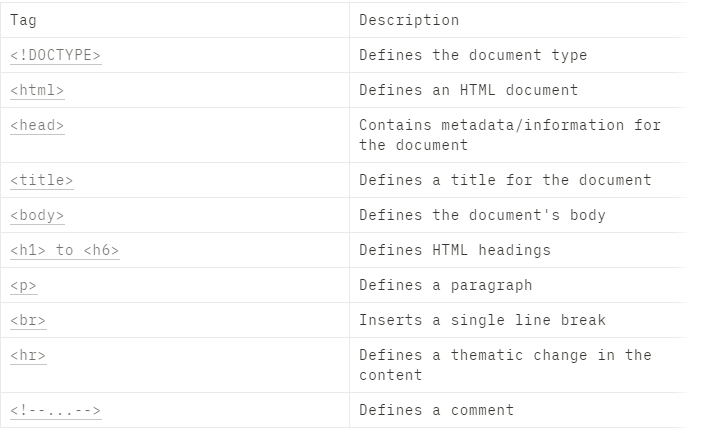This screenshot has height=433, width=703.
Task: Follow the <title> tag link
Action: [41, 180]
